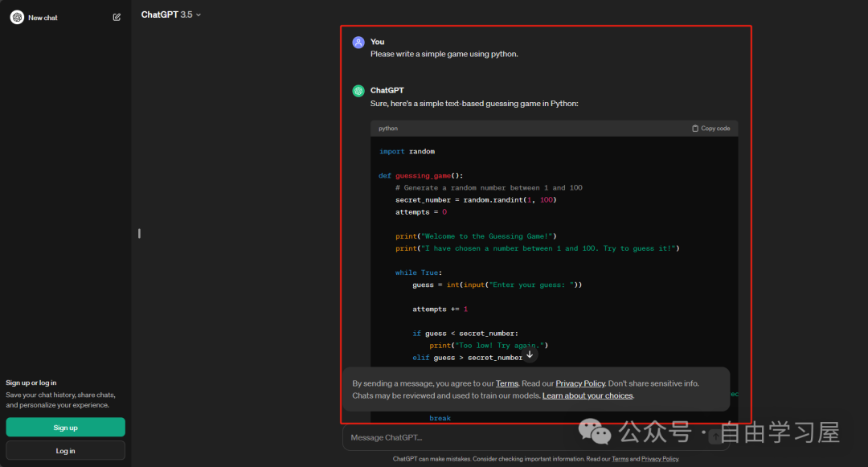Open the Terms link in the footer
The image size is (868, 467).
click(x=620, y=459)
